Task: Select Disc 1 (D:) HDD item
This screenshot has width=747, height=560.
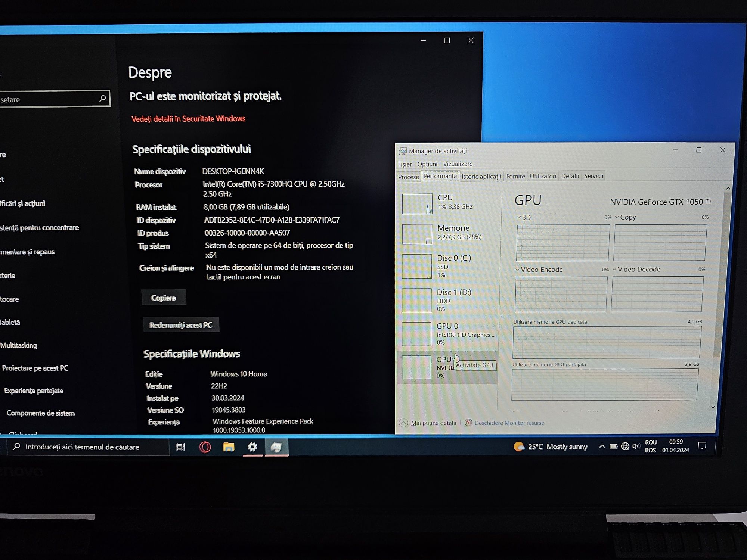Action: (x=447, y=300)
